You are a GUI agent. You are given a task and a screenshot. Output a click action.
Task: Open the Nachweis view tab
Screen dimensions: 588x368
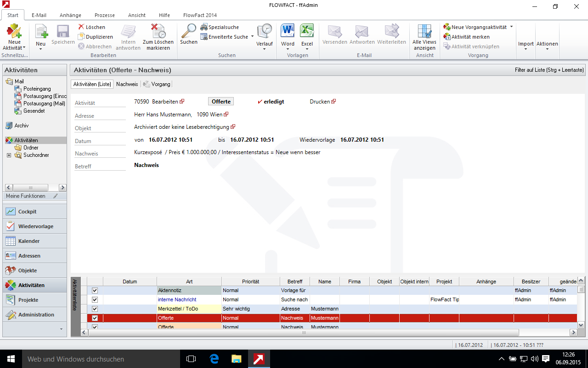pyautogui.click(x=127, y=84)
